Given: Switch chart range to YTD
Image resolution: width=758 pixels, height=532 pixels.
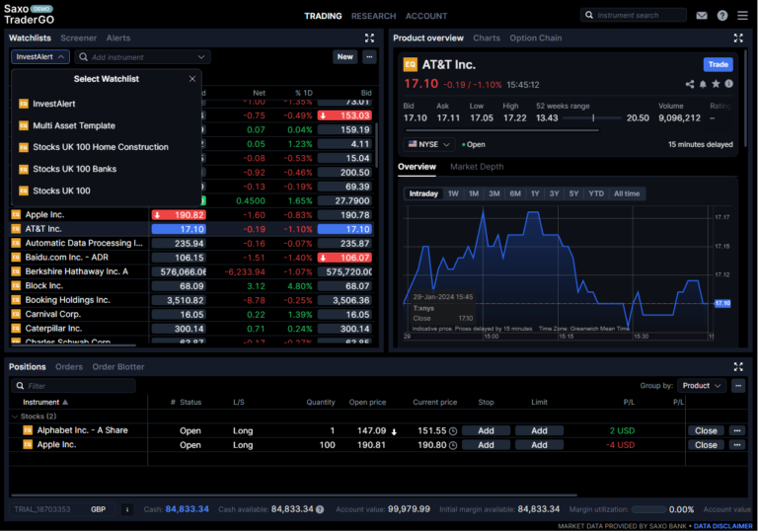Looking at the screenshot, I should pos(596,193).
